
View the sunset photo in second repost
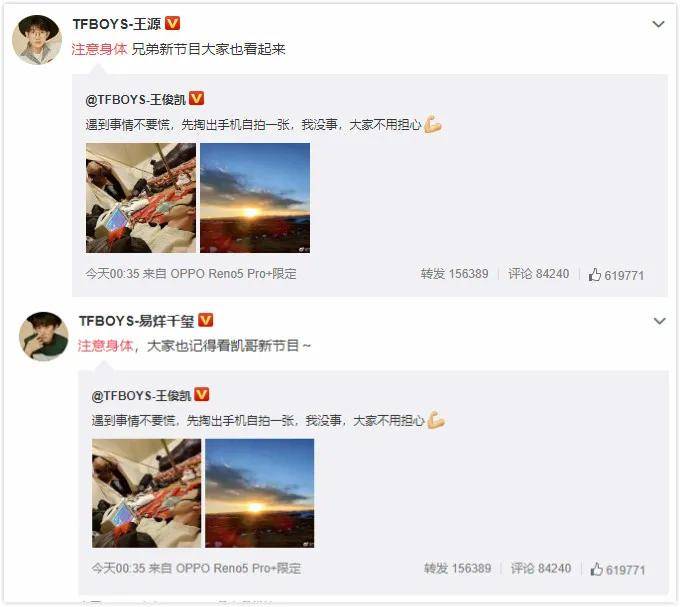click(x=260, y=493)
